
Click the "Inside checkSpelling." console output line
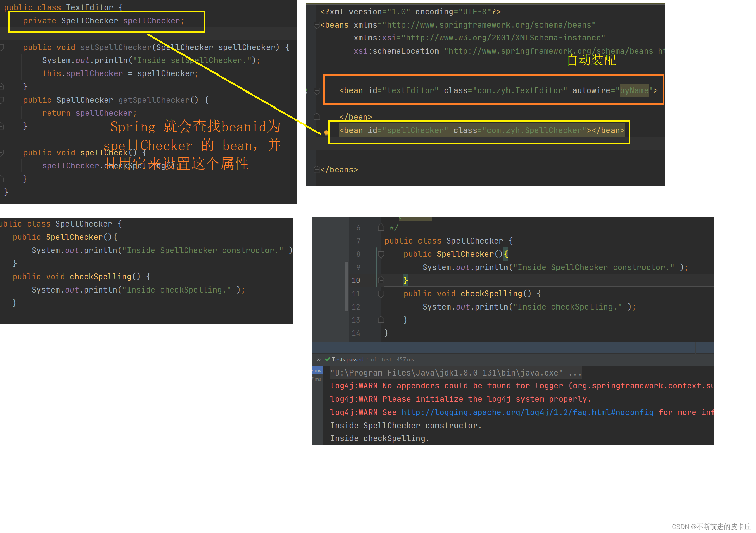(380, 438)
